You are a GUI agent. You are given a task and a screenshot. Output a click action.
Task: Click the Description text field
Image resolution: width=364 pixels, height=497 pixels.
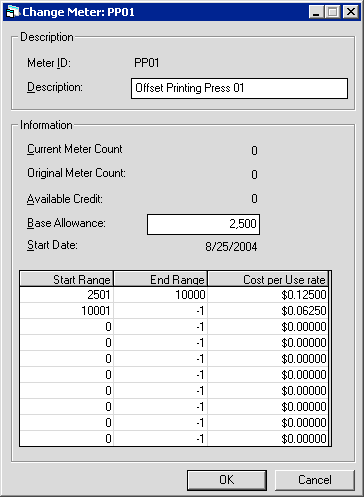click(239, 88)
